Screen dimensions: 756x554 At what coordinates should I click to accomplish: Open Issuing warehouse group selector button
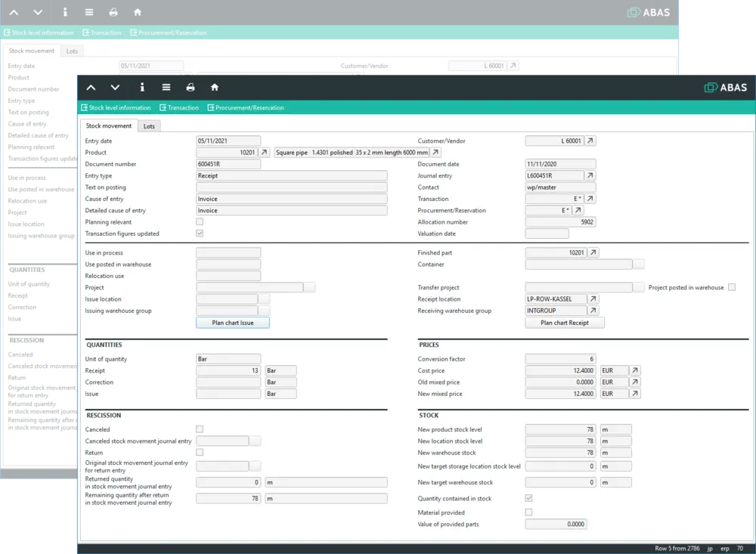click(264, 311)
